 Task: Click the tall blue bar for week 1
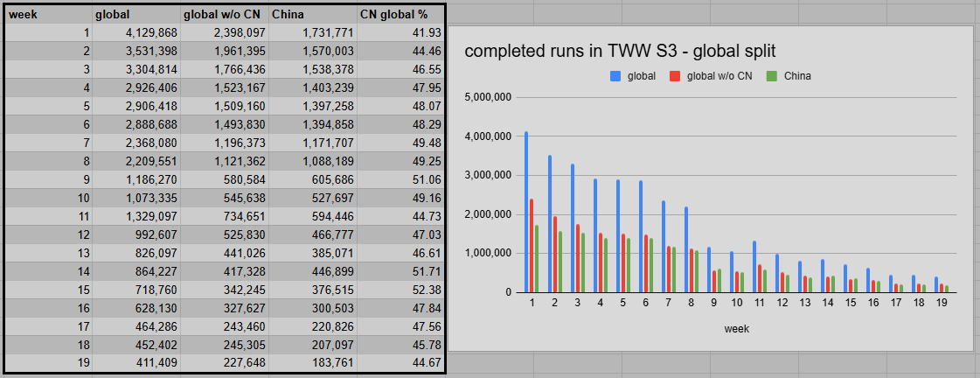coord(526,212)
